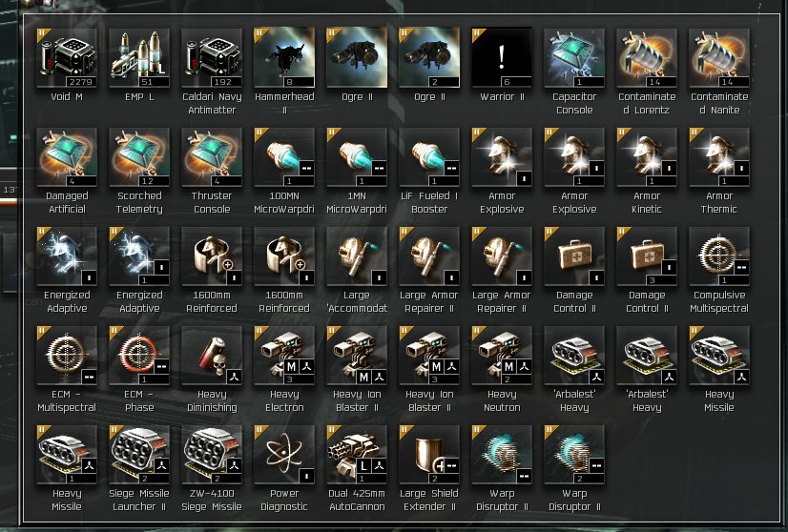
Task: Select the Damage Control II stack of 3
Action: pos(647,256)
